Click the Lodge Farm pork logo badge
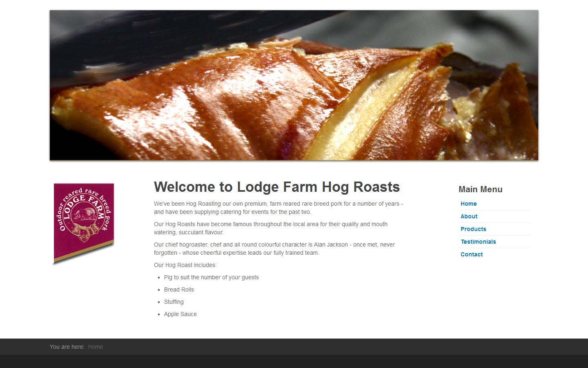This screenshot has height=368, width=588. click(x=84, y=223)
